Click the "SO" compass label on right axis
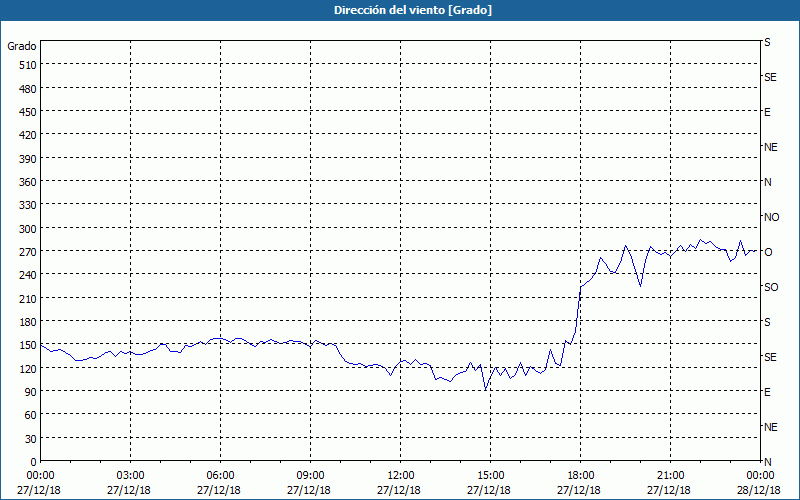The image size is (800, 500). (x=771, y=287)
